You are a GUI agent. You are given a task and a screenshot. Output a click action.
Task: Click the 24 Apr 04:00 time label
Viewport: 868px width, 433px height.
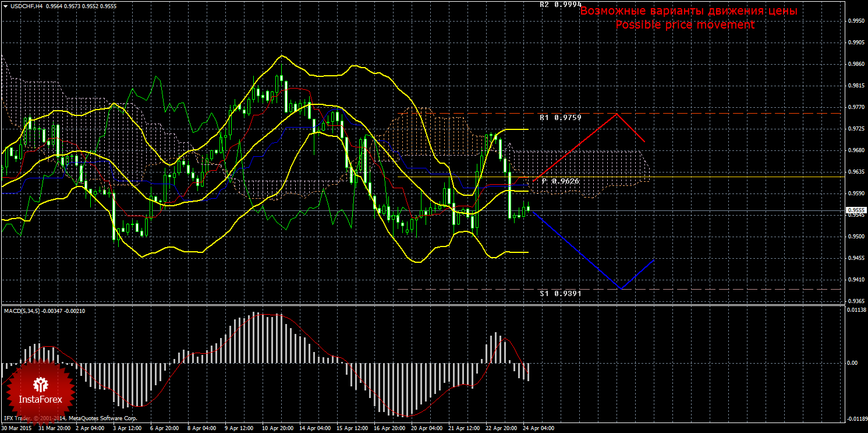538,428
